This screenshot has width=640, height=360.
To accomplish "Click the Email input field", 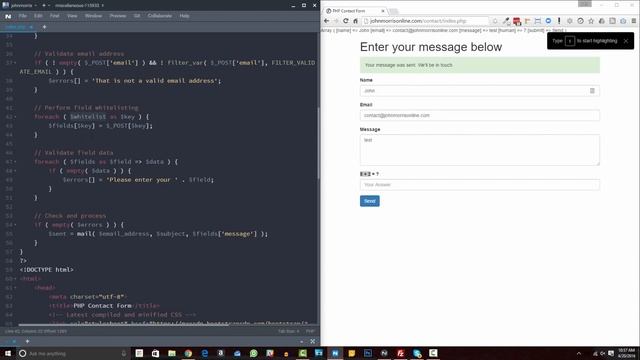I will 480,116.
